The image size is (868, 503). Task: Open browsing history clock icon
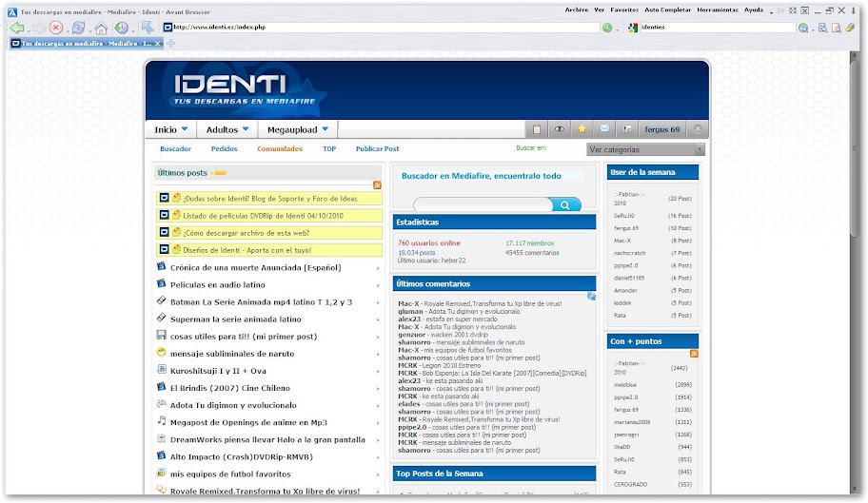[121, 27]
